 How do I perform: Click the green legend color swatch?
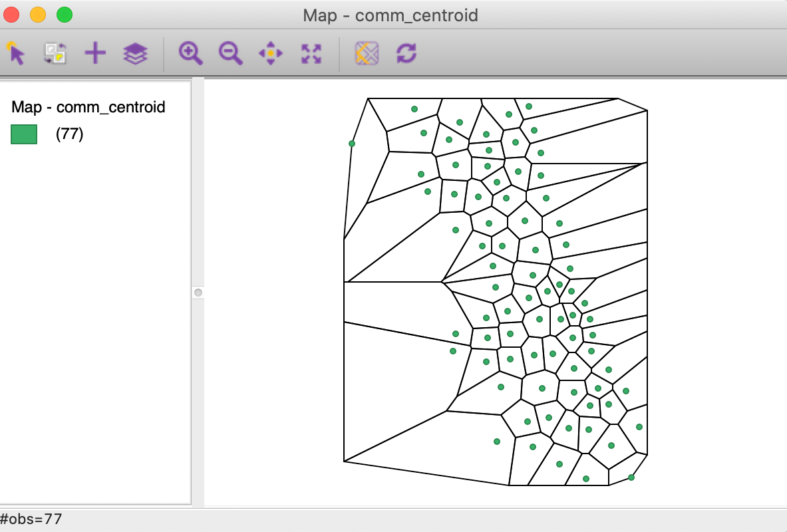pyautogui.click(x=24, y=134)
